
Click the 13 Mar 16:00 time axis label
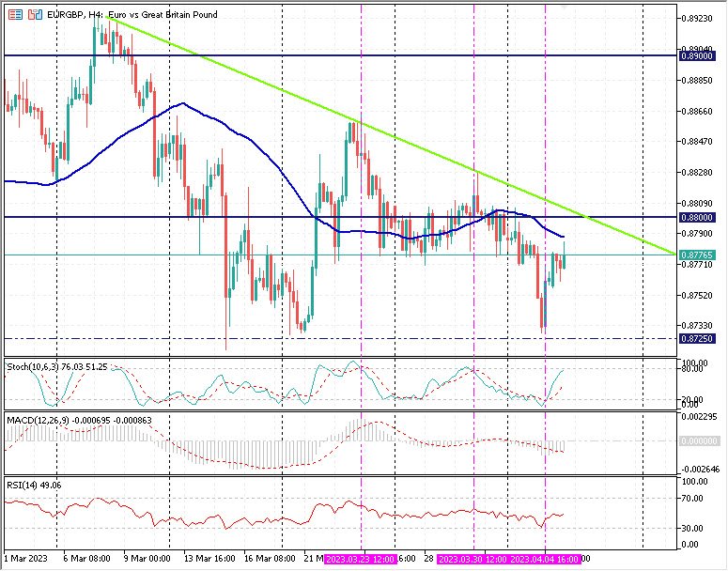(x=209, y=558)
